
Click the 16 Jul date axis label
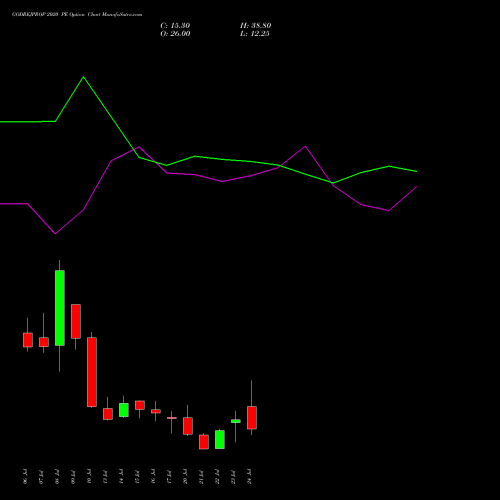tap(153, 477)
